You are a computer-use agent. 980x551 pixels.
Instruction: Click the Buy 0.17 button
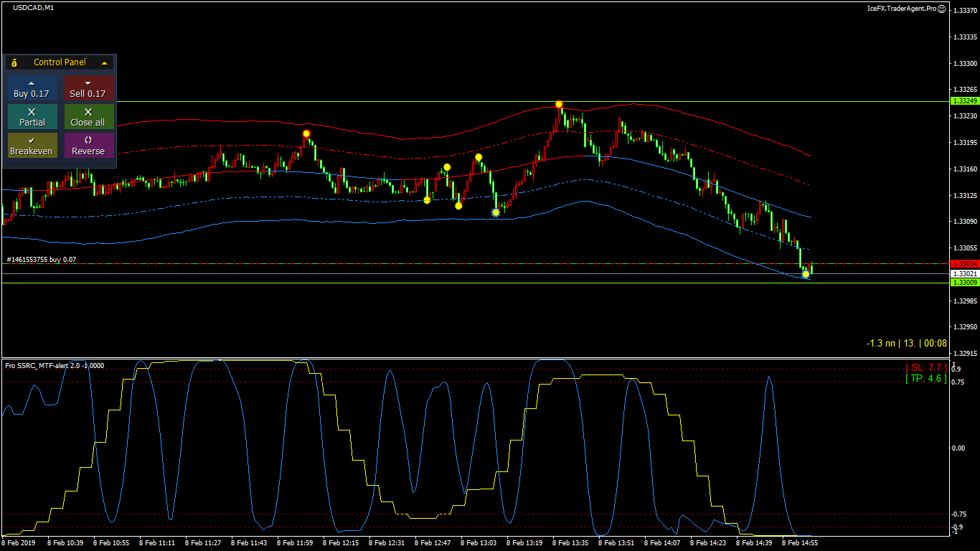pyautogui.click(x=32, y=88)
